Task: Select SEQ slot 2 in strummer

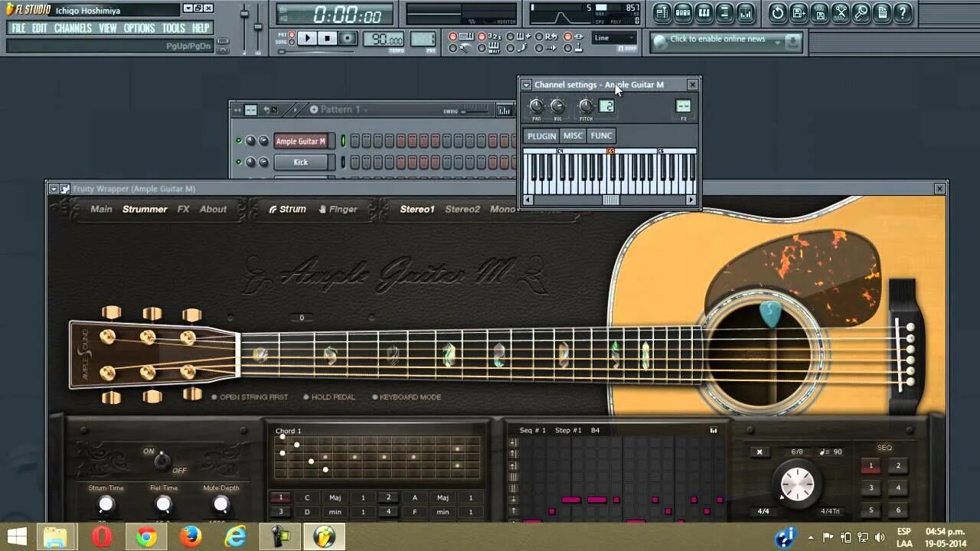Action: point(898,465)
